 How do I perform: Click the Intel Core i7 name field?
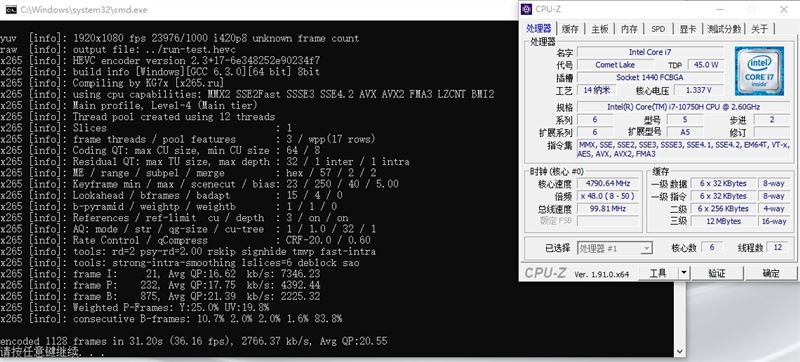[649, 52]
